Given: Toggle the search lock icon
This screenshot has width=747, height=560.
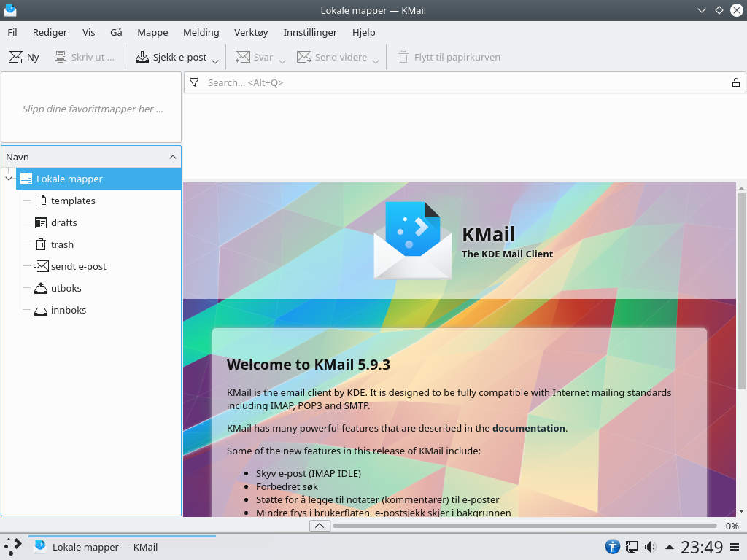Looking at the screenshot, I should click(x=736, y=82).
